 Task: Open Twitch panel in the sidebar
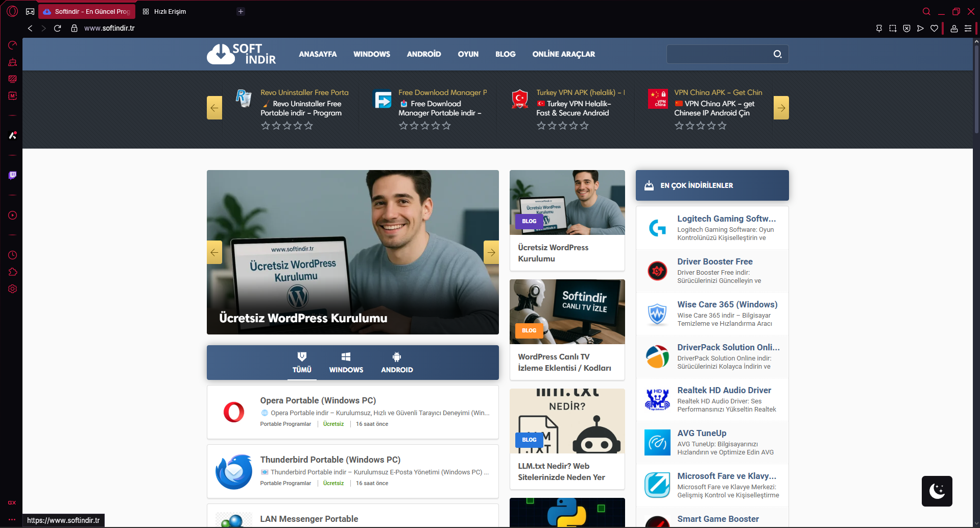click(12, 175)
